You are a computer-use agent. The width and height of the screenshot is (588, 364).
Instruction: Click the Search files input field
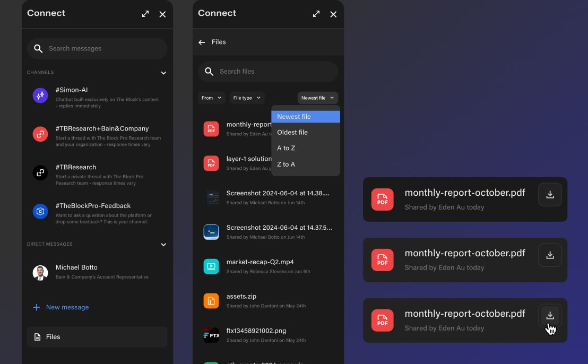point(268,71)
